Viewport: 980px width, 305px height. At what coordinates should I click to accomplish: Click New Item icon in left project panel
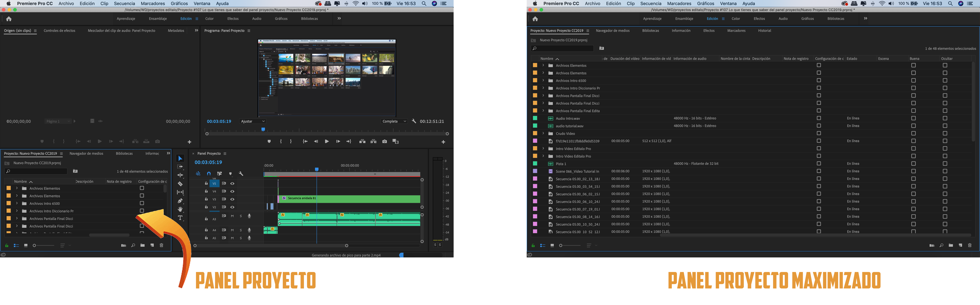[152, 245]
